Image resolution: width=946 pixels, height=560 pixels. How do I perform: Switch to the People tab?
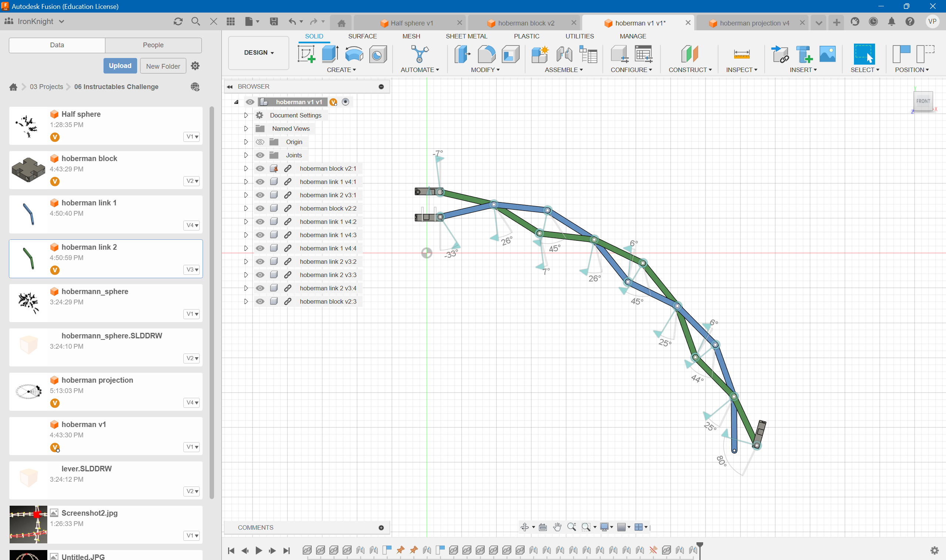pos(153,45)
